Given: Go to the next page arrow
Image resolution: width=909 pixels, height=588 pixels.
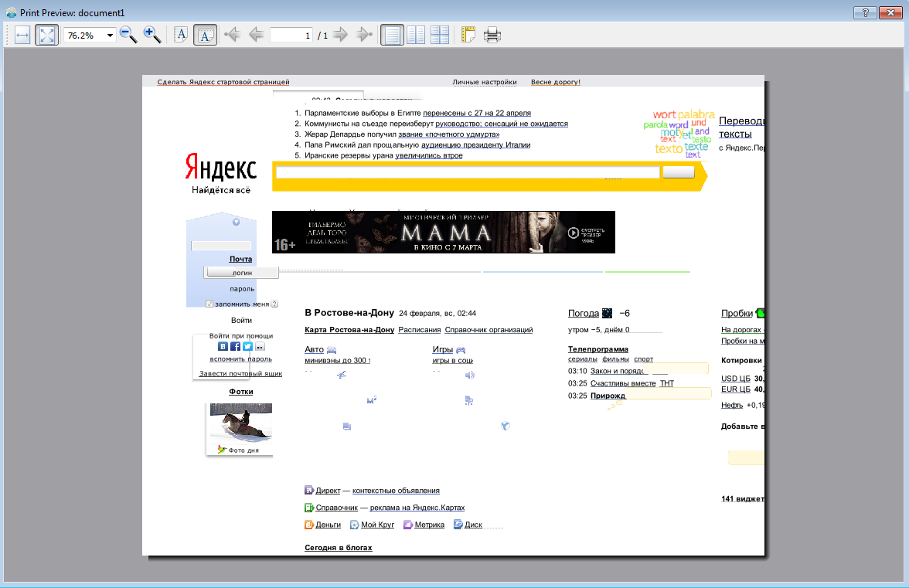Looking at the screenshot, I should [x=340, y=35].
